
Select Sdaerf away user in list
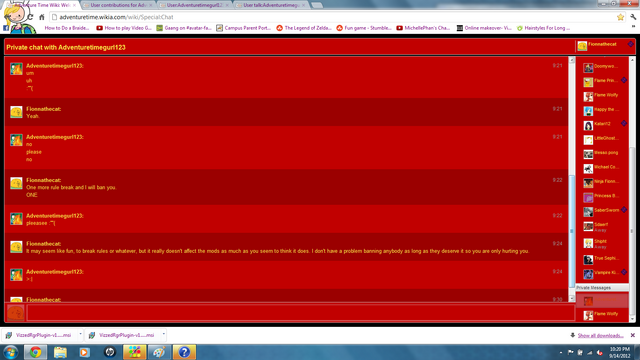596,227
